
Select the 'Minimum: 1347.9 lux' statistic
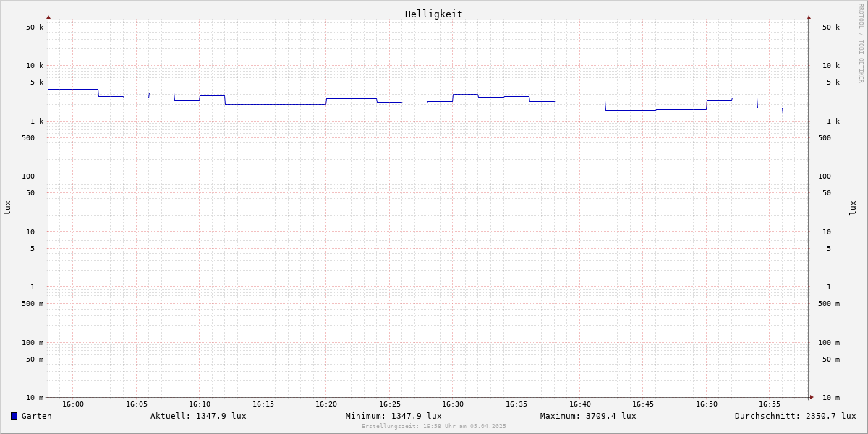(x=393, y=416)
